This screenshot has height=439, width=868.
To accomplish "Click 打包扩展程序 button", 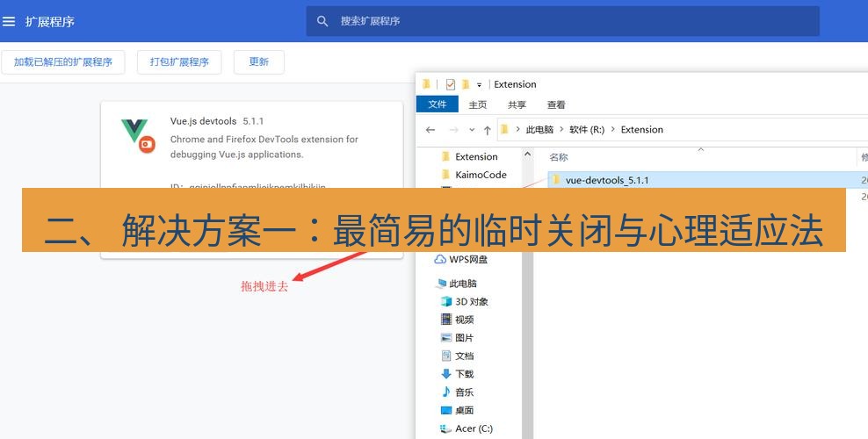I will point(179,62).
